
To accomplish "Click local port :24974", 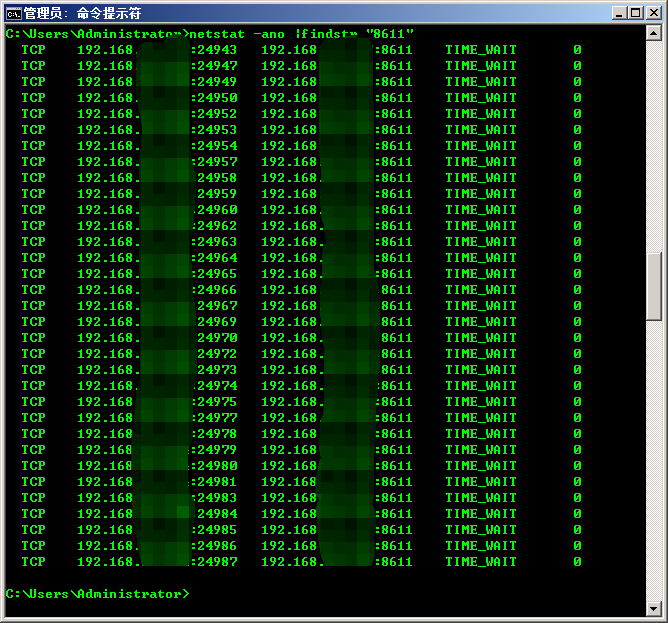I will click(x=215, y=386).
